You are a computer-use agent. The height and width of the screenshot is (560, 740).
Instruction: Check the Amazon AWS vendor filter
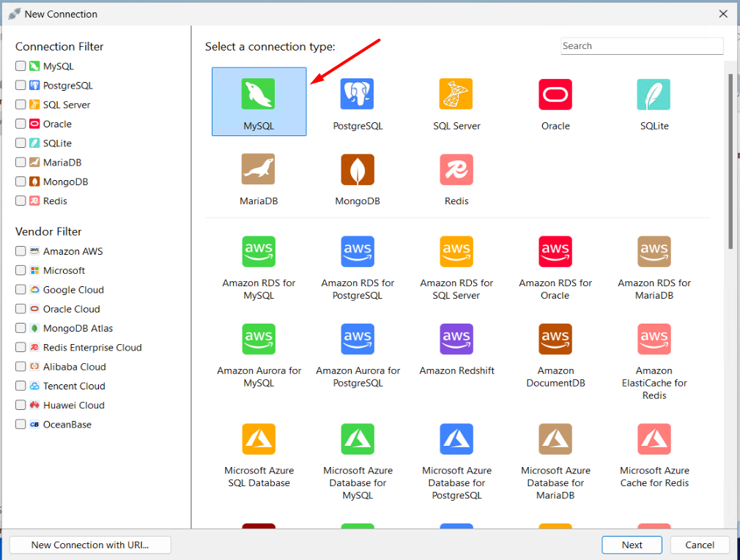(21, 251)
